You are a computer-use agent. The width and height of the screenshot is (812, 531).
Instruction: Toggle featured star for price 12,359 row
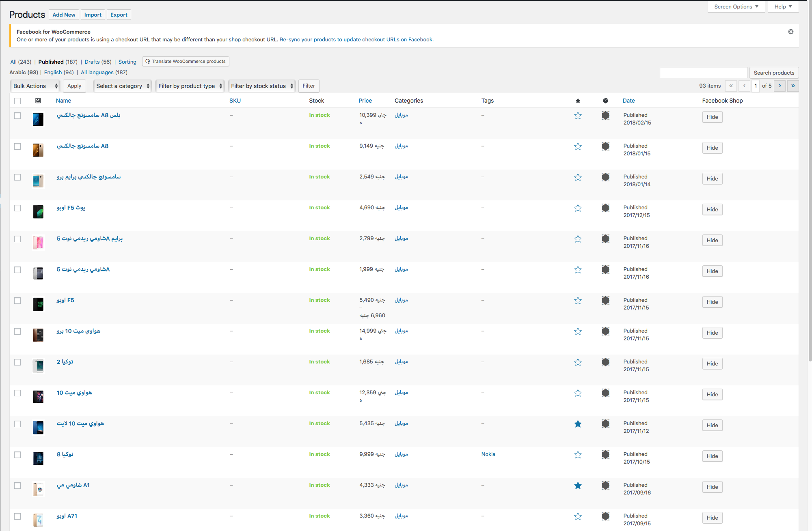[x=578, y=393]
